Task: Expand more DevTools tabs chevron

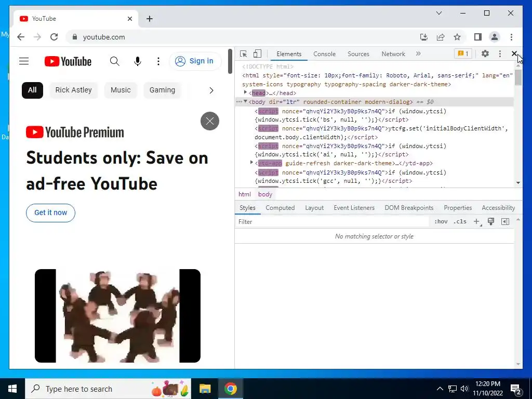Action: click(x=418, y=54)
